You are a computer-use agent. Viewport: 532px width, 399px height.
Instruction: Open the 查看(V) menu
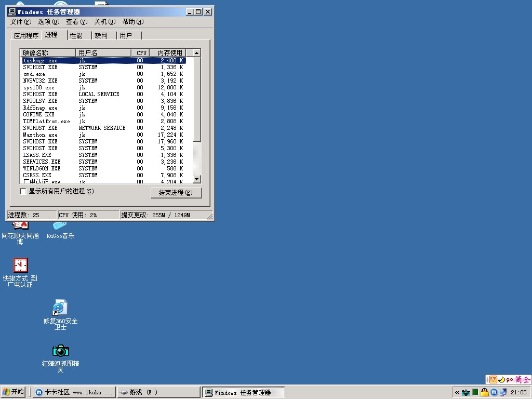[x=77, y=22]
